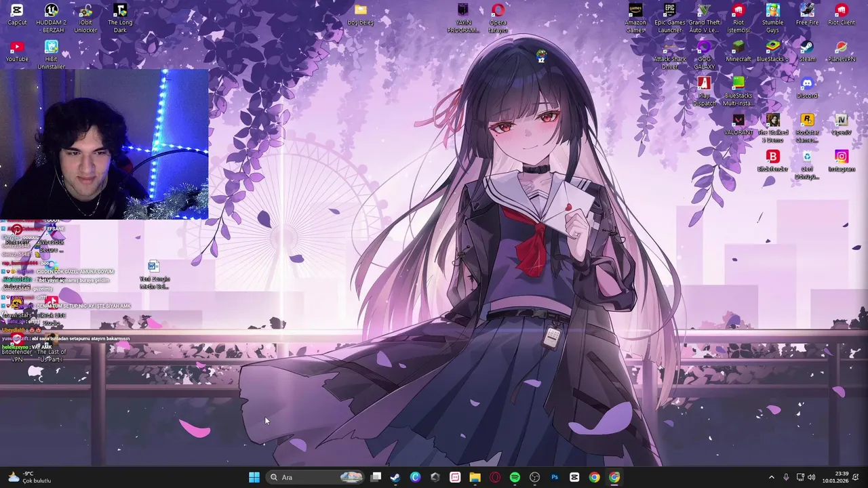Select The Long Dark desktop icon
The height and width of the screenshot is (488, 868).
120,18
